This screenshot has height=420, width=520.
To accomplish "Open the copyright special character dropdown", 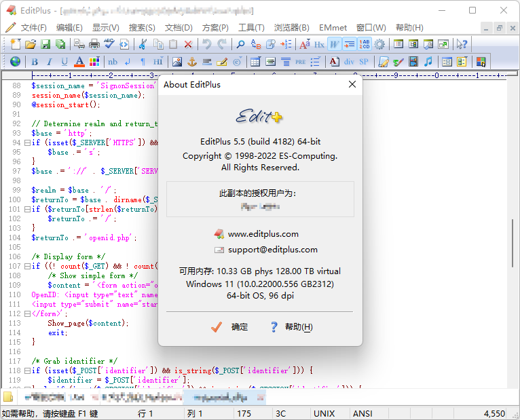I will click(237, 62).
